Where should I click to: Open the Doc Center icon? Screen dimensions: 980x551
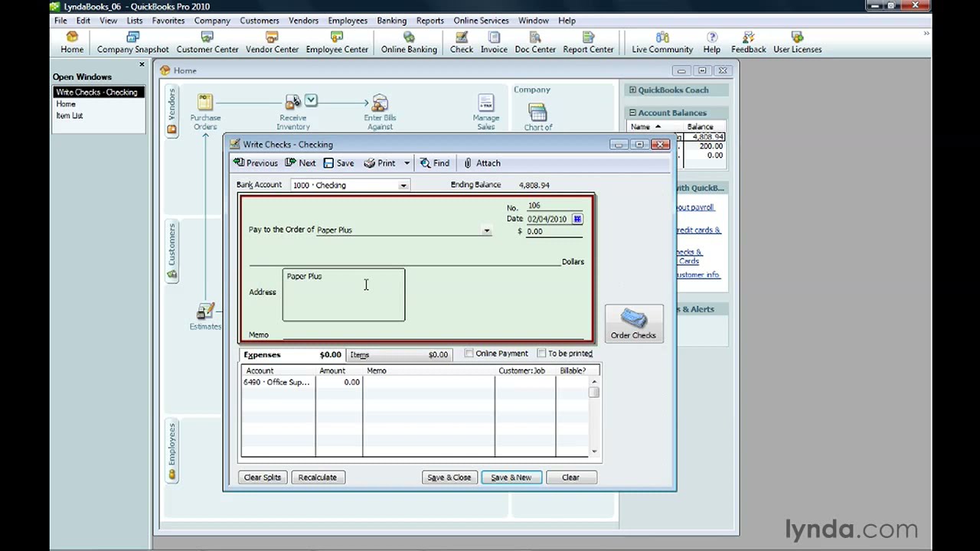(x=535, y=43)
